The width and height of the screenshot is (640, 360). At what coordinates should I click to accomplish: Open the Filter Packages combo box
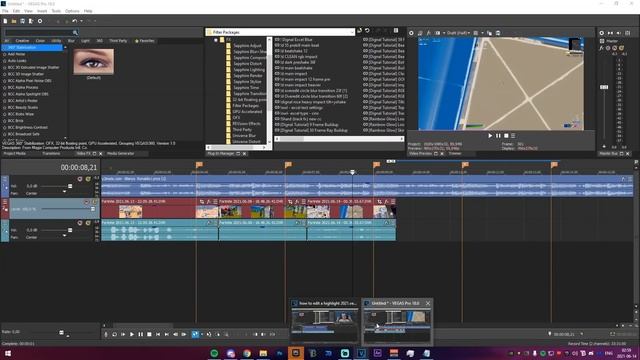coord(280,32)
